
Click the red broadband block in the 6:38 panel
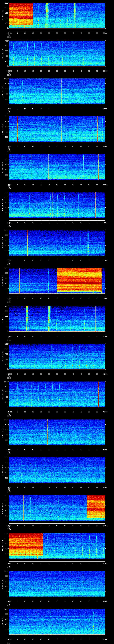(x=79, y=280)
